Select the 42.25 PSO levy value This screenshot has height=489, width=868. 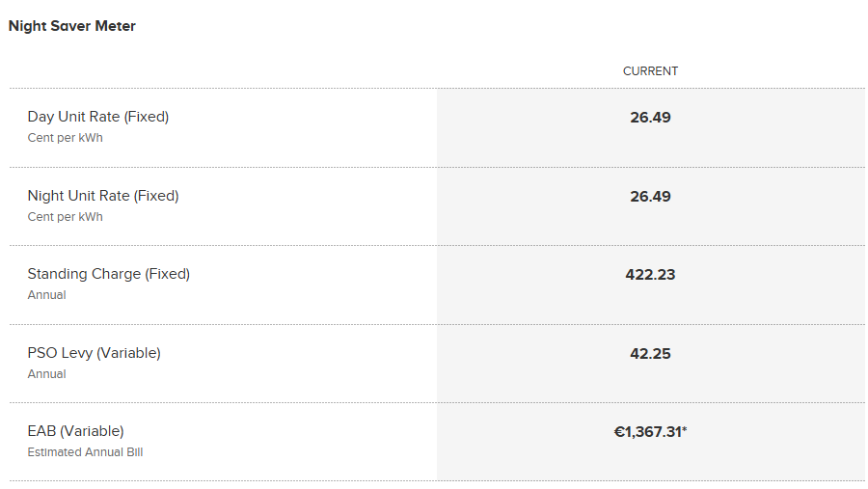[650, 354]
